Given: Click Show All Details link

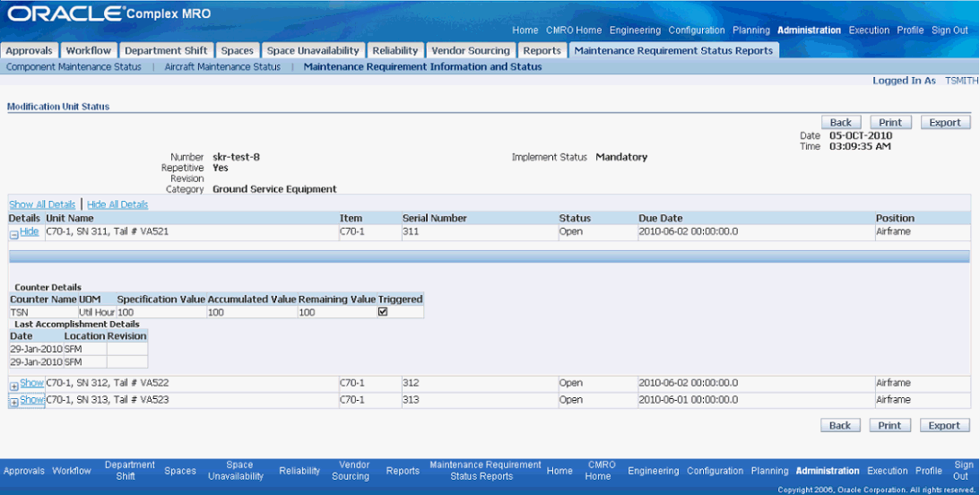Looking at the screenshot, I should click(42, 204).
